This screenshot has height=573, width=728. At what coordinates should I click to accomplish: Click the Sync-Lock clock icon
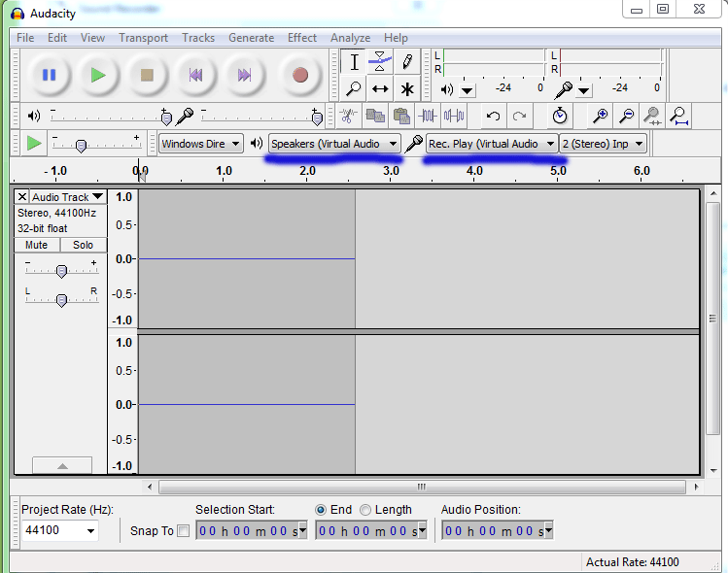(560, 116)
